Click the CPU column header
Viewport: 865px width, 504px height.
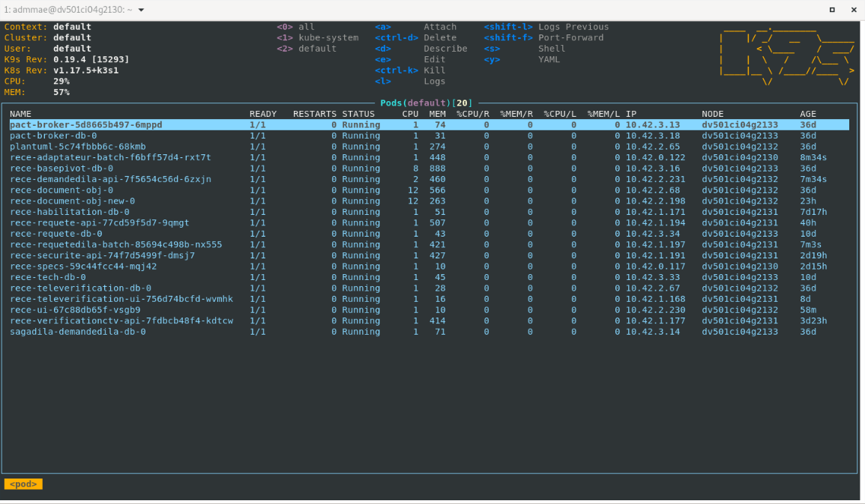point(411,114)
